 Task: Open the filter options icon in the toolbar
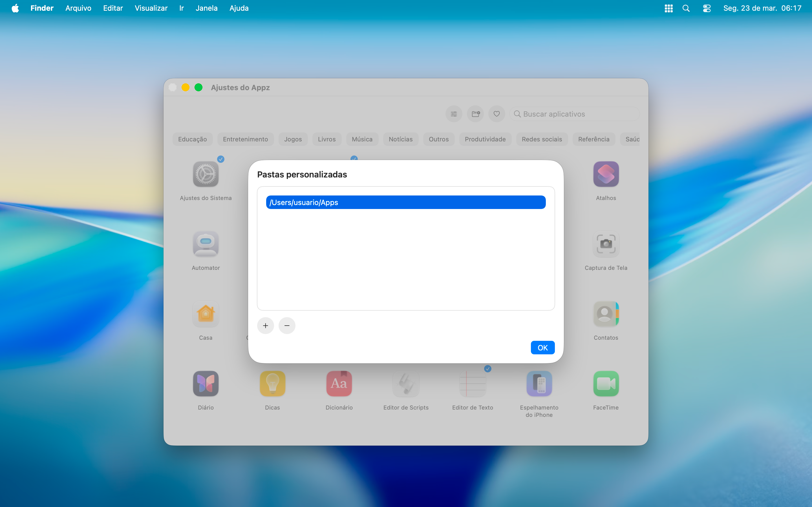click(453, 114)
